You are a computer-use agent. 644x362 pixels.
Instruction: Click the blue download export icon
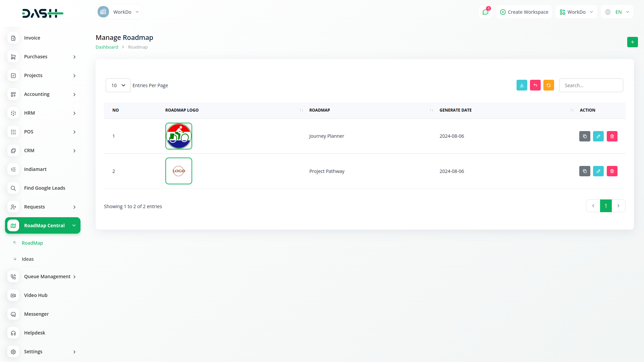coord(522,85)
